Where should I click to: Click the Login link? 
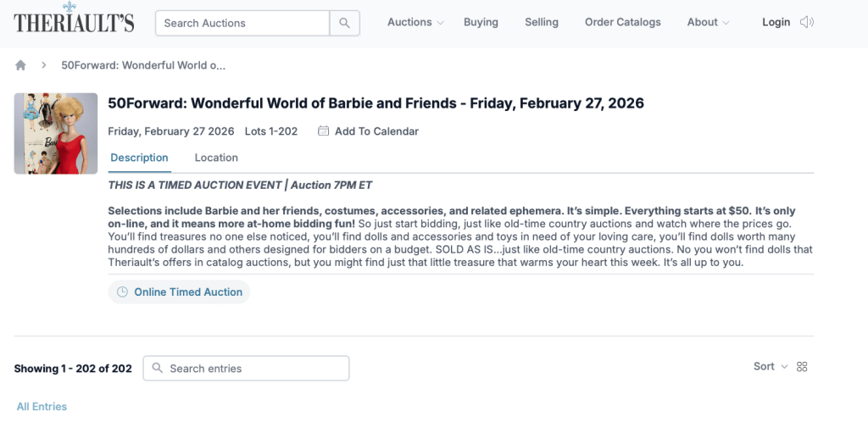click(x=776, y=23)
